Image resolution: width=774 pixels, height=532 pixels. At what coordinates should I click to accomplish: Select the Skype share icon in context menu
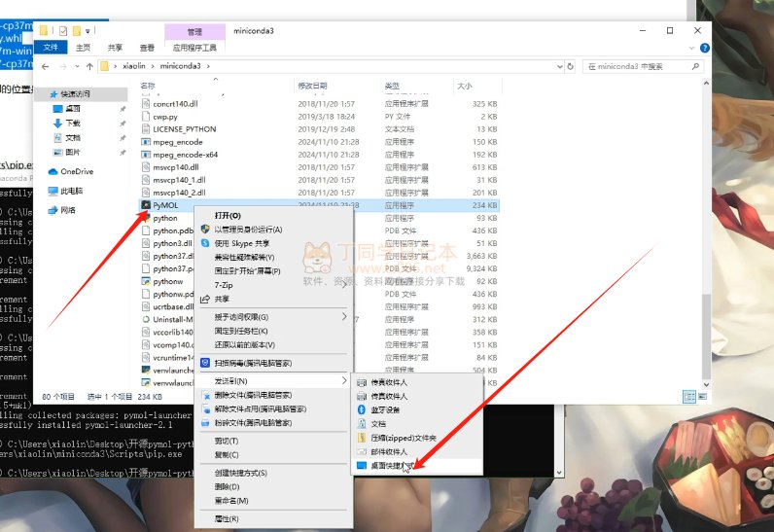205,243
